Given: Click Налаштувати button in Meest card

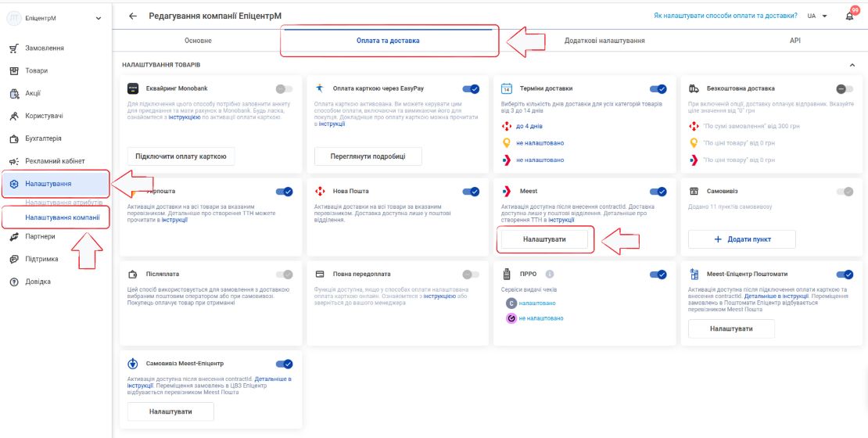Looking at the screenshot, I should pos(545,239).
